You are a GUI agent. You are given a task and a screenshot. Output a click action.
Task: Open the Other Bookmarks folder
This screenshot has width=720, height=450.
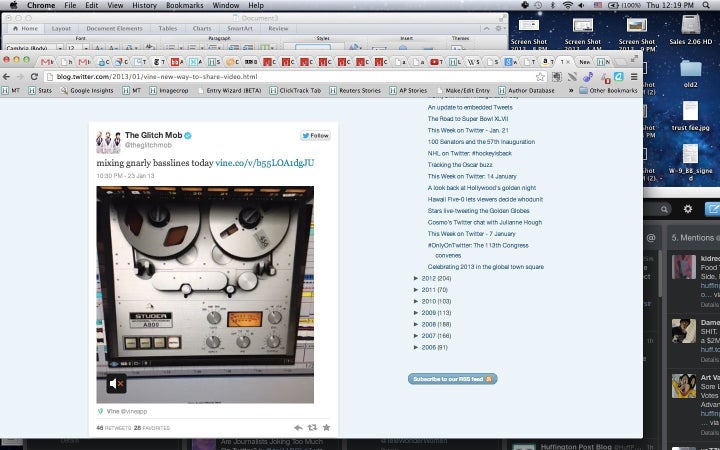(608, 90)
